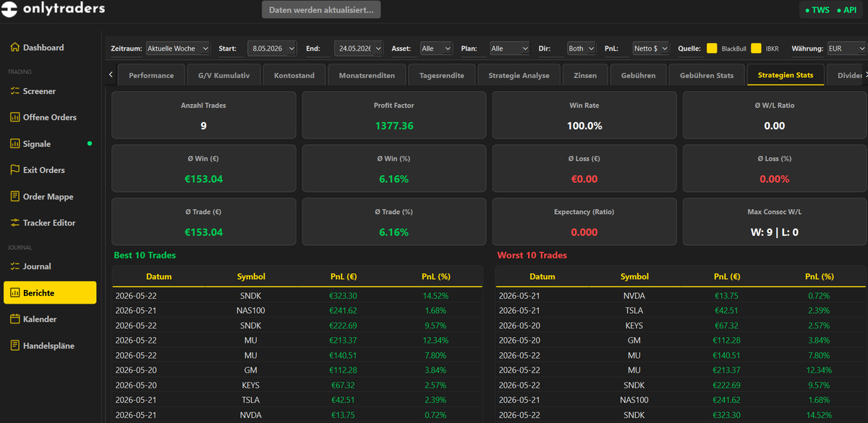Click the Ø Win (€) value €153.04

coord(203,179)
